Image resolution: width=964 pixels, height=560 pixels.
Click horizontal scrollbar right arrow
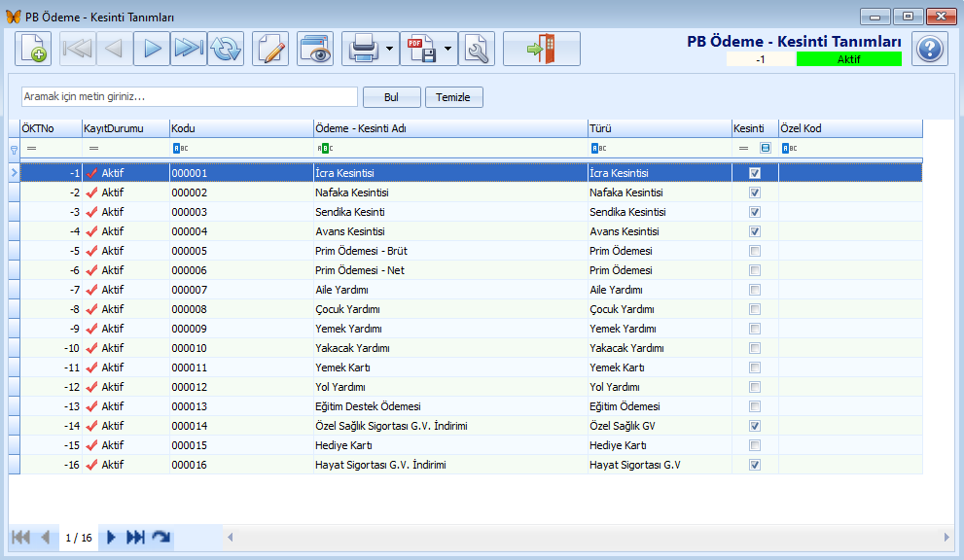(946, 538)
